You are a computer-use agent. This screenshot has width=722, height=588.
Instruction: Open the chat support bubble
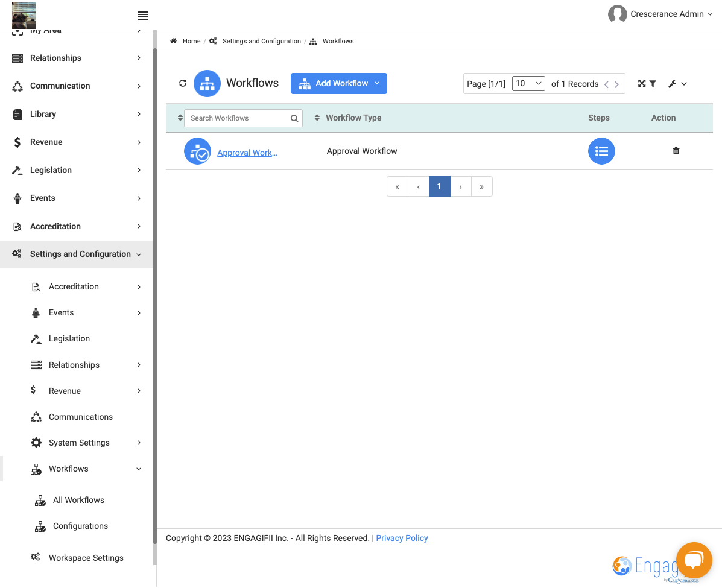click(694, 560)
